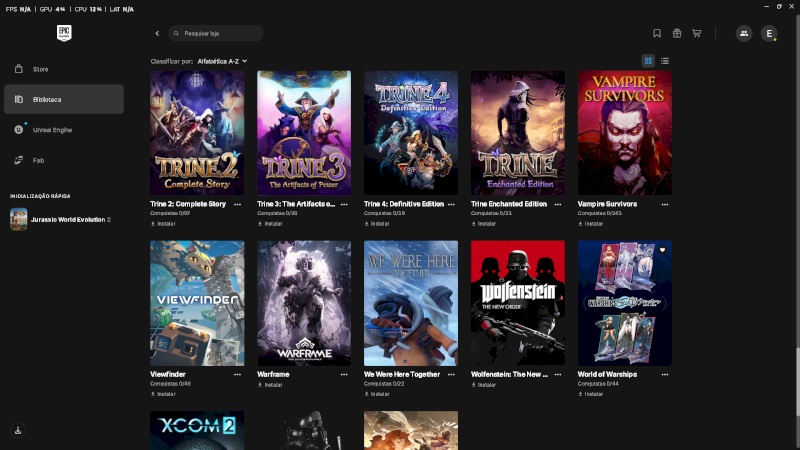Install Vampire Survivors

point(591,223)
